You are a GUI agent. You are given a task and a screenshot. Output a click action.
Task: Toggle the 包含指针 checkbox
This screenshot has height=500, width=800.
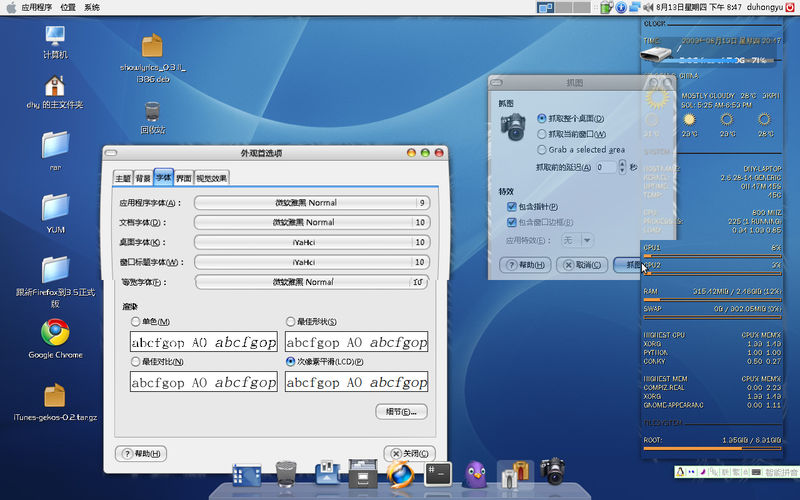(x=512, y=206)
